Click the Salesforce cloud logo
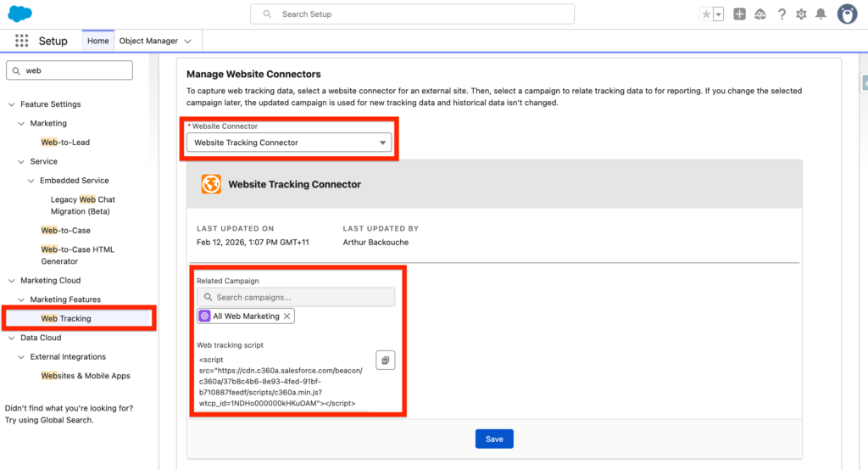The image size is (868, 470). click(19, 14)
